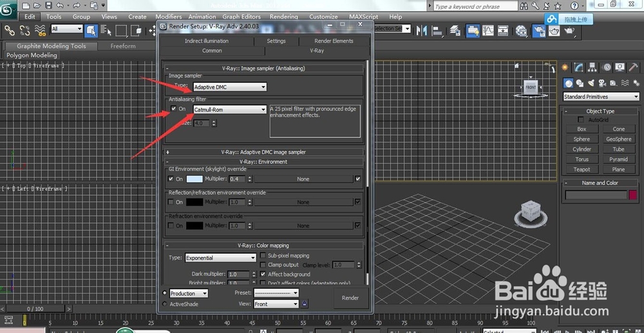Click the Align tool icon
Viewport: 644px width, 333px height.
[437, 30]
